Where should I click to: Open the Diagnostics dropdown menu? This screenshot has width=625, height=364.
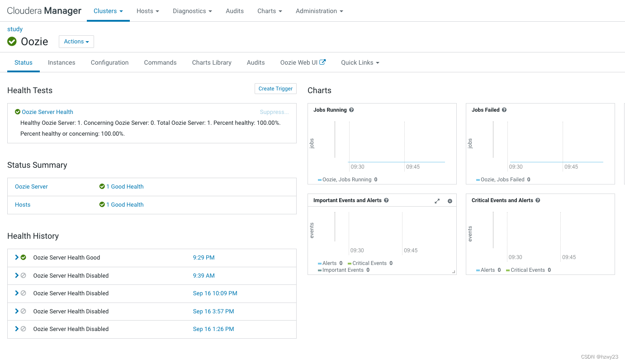pos(192,11)
